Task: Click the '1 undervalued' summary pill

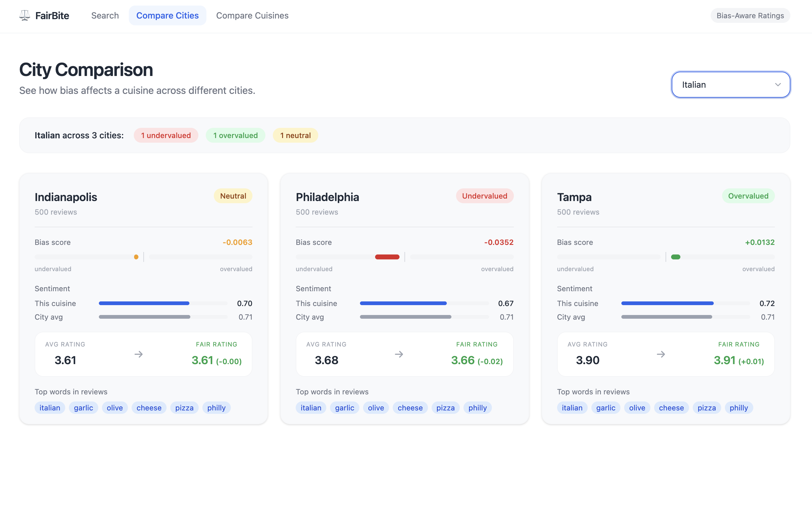Action: 166,135
